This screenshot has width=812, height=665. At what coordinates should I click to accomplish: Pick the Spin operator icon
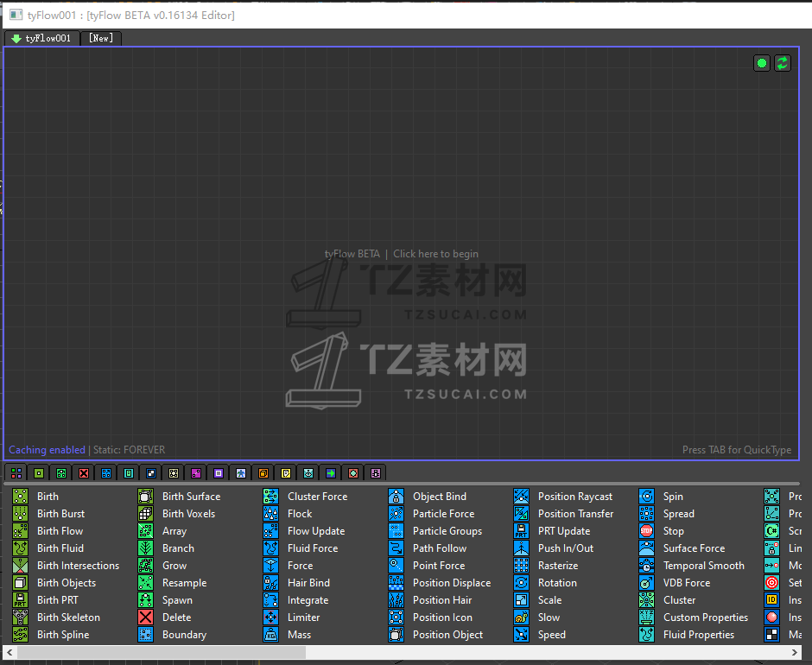pyautogui.click(x=647, y=497)
